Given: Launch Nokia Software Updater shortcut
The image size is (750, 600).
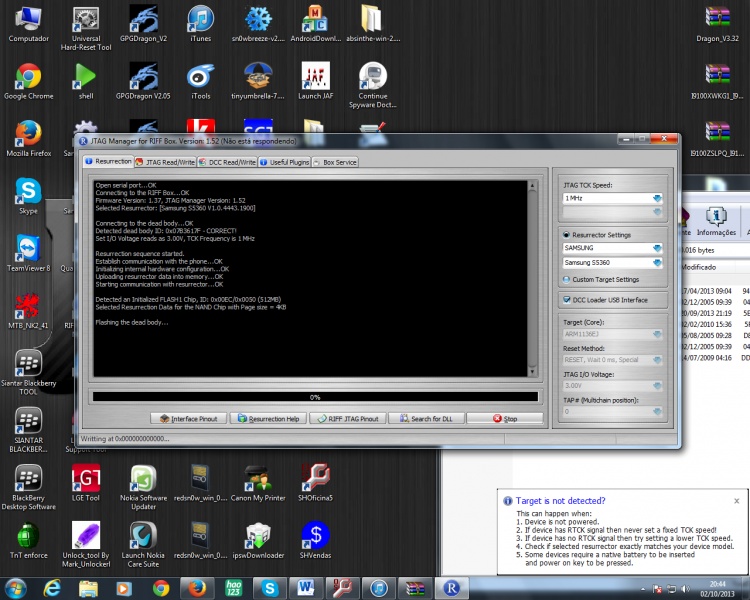Looking at the screenshot, I should pos(143,487).
